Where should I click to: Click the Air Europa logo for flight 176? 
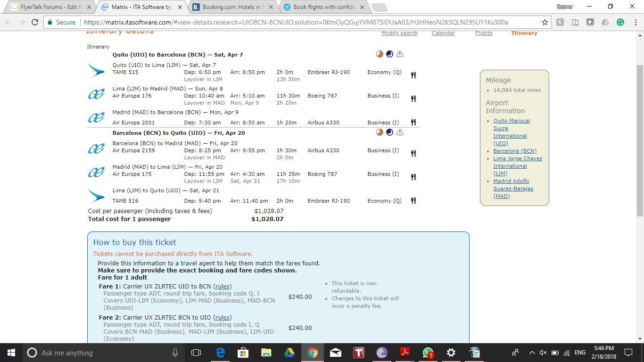click(96, 94)
